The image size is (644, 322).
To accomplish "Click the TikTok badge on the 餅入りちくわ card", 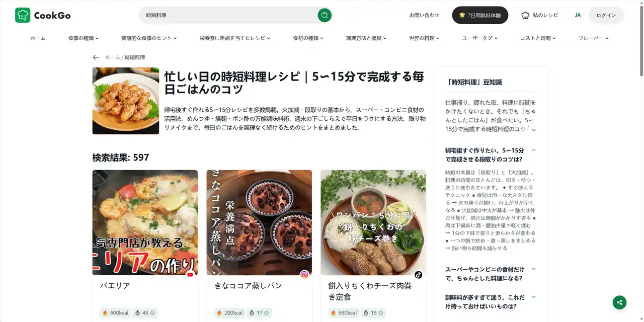I will click(x=419, y=275).
